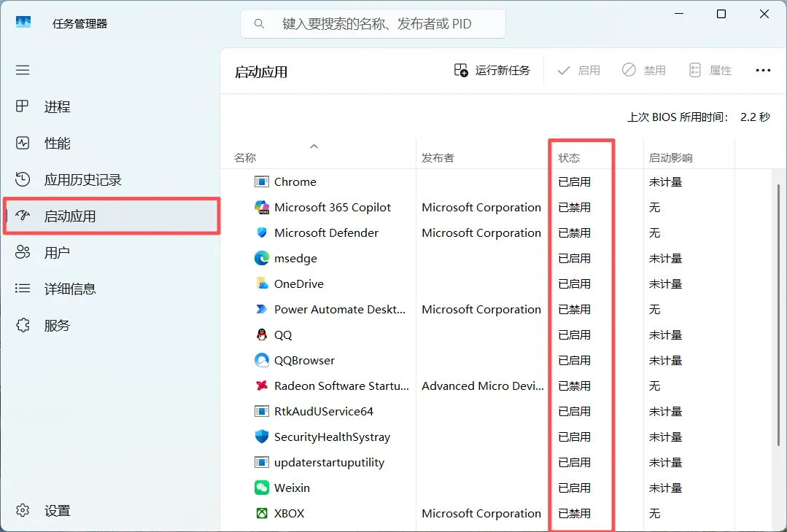Screen dimensions: 787x532
Task: Go to the 用户 page
Action: pyautogui.click(x=112, y=252)
